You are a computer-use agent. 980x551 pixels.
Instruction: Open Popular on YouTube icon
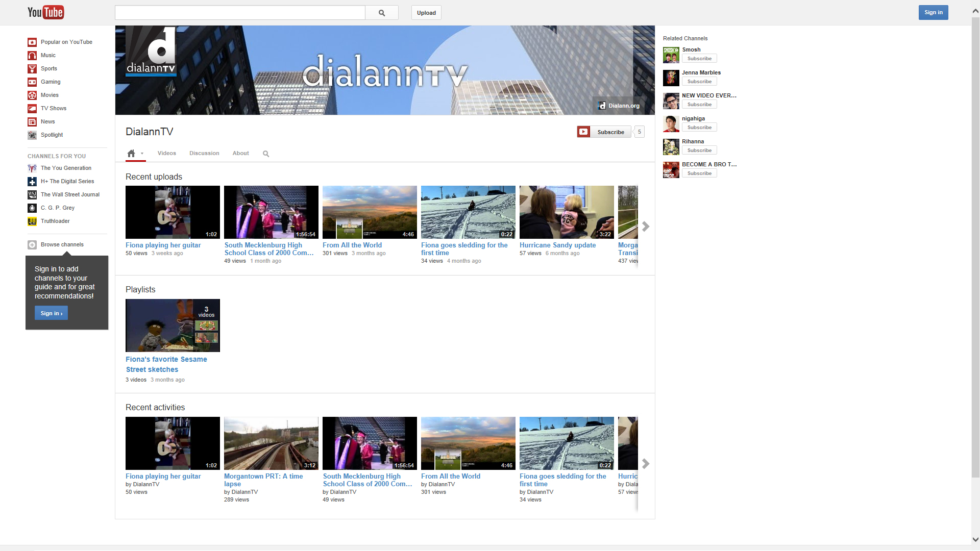click(32, 42)
